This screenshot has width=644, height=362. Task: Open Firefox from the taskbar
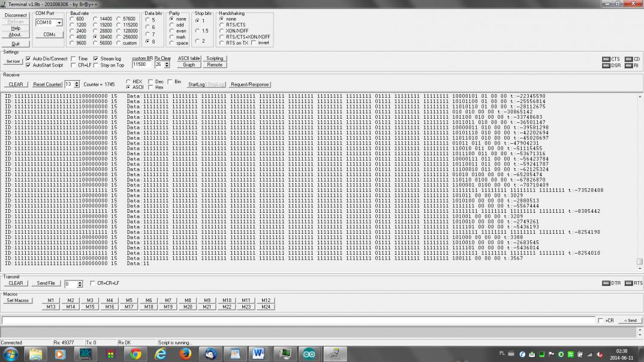tap(185, 354)
